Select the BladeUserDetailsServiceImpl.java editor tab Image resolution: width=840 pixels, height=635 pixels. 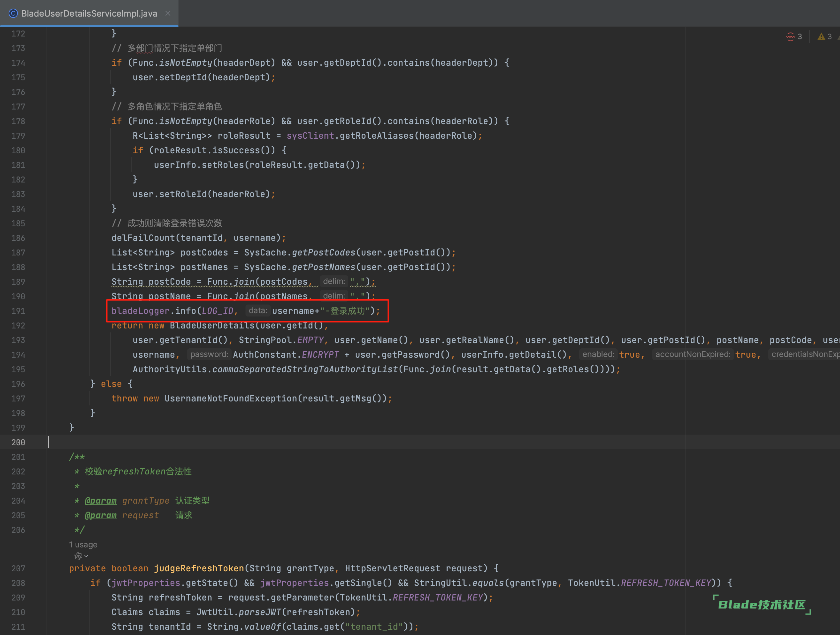(x=89, y=13)
